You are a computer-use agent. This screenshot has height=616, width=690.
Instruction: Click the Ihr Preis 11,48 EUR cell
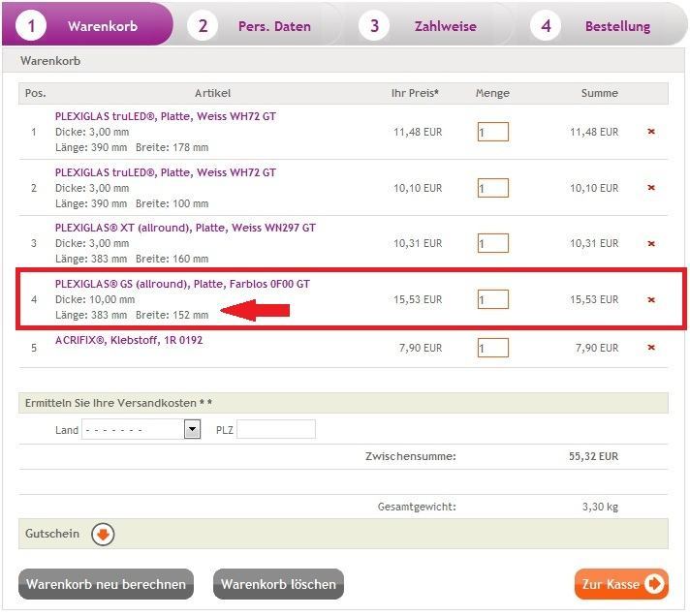(418, 132)
